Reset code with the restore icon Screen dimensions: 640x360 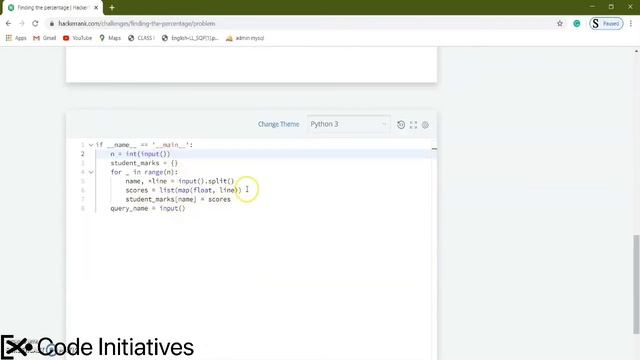tap(401, 125)
